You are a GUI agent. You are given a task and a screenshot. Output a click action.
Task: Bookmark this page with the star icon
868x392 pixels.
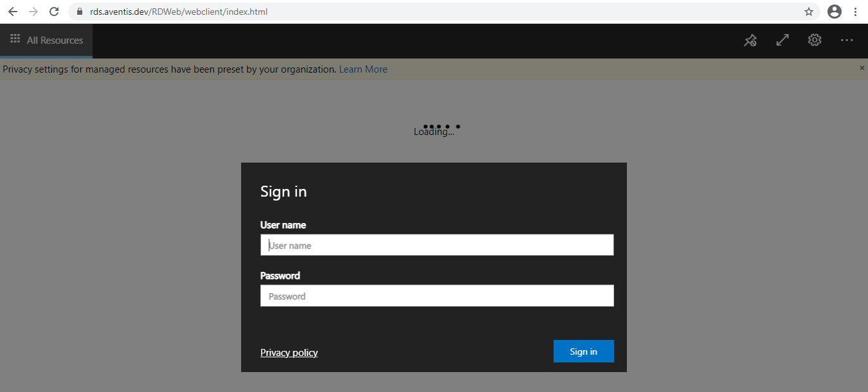point(809,12)
